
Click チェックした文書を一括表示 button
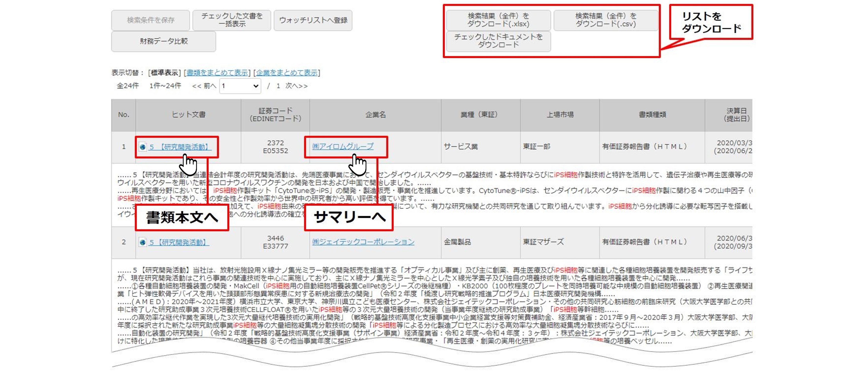point(231,20)
